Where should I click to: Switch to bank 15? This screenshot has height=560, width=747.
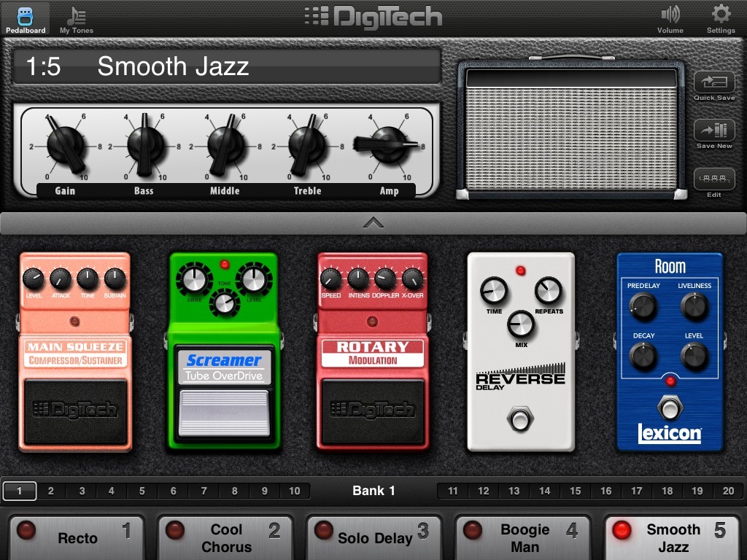click(x=575, y=491)
